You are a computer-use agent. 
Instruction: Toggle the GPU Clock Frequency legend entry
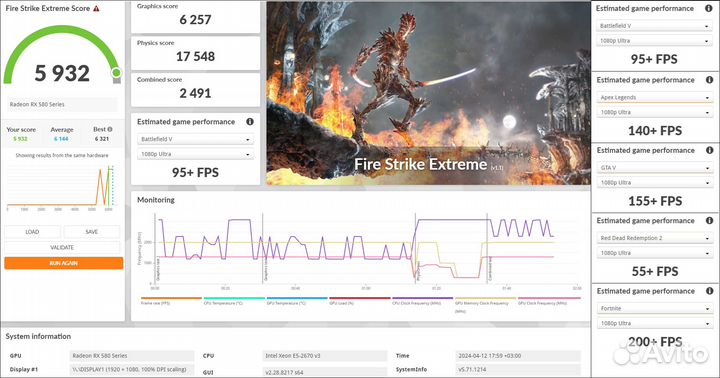tap(549, 301)
